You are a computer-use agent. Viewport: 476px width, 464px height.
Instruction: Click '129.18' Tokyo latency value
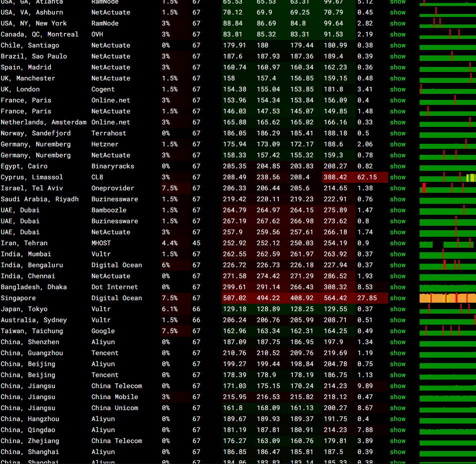(x=235, y=309)
